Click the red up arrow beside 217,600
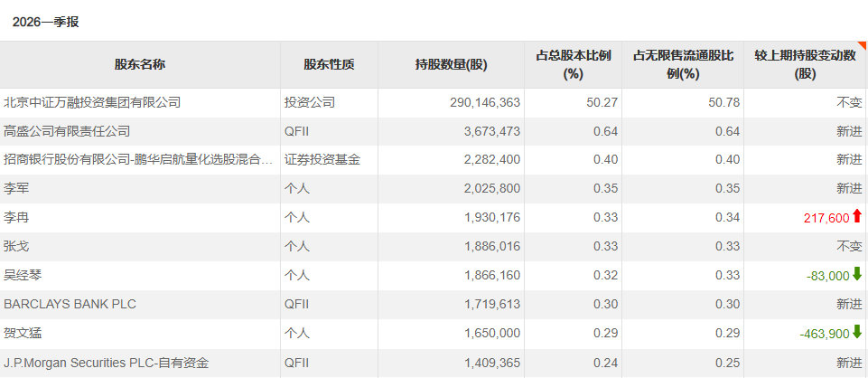The height and width of the screenshot is (378, 868). click(857, 216)
